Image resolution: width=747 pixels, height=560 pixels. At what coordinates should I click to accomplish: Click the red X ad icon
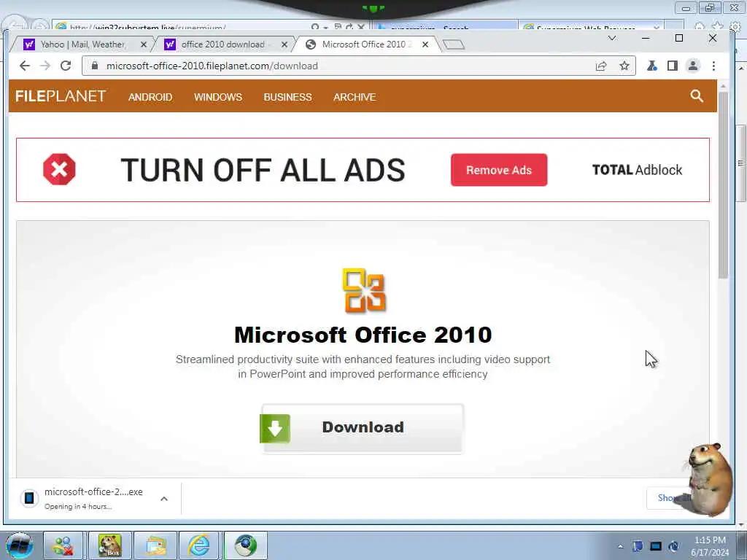59,169
